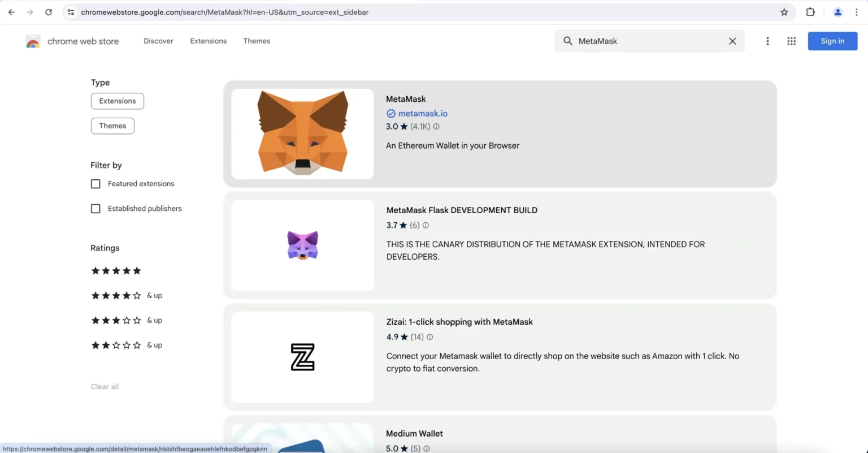Viewport: 868px width, 453px height.
Task: Enable the Established publishers filter
Action: point(96,209)
